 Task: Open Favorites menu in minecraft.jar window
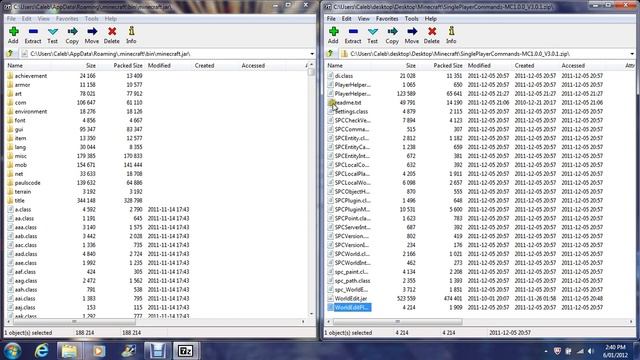67,19
